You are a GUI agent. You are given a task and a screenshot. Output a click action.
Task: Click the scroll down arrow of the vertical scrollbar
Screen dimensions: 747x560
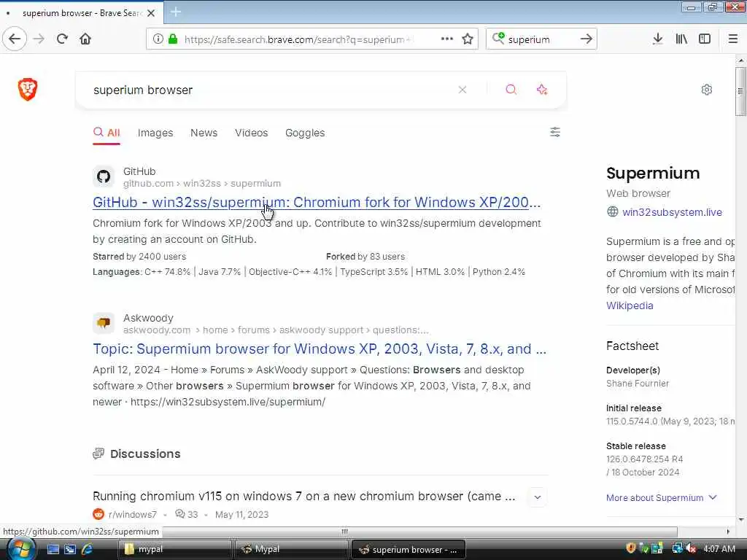point(740,519)
